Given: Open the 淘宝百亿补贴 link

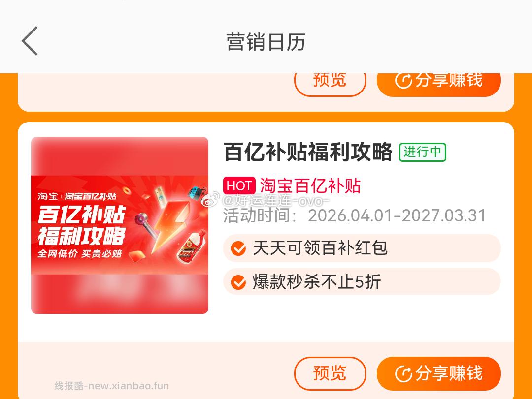Looking at the screenshot, I should [x=310, y=186].
